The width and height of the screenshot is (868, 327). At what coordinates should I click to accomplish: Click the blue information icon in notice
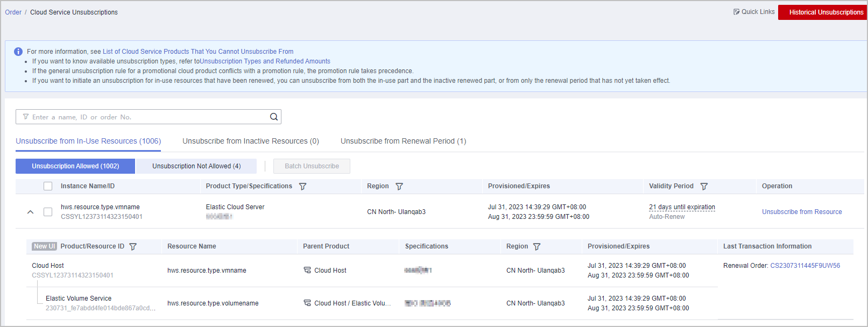click(18, 52)
